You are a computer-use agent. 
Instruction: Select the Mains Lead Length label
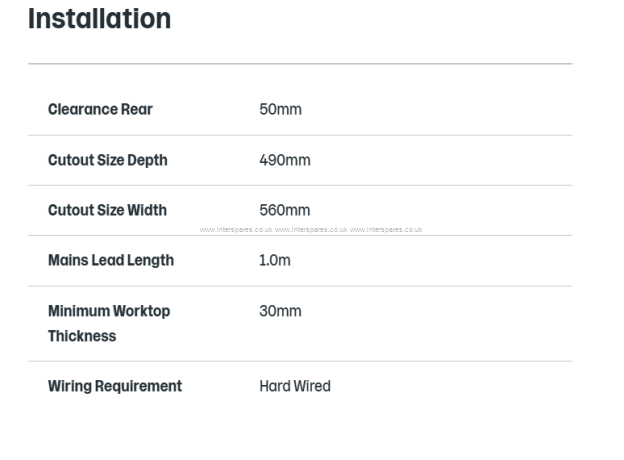(111, 260)
